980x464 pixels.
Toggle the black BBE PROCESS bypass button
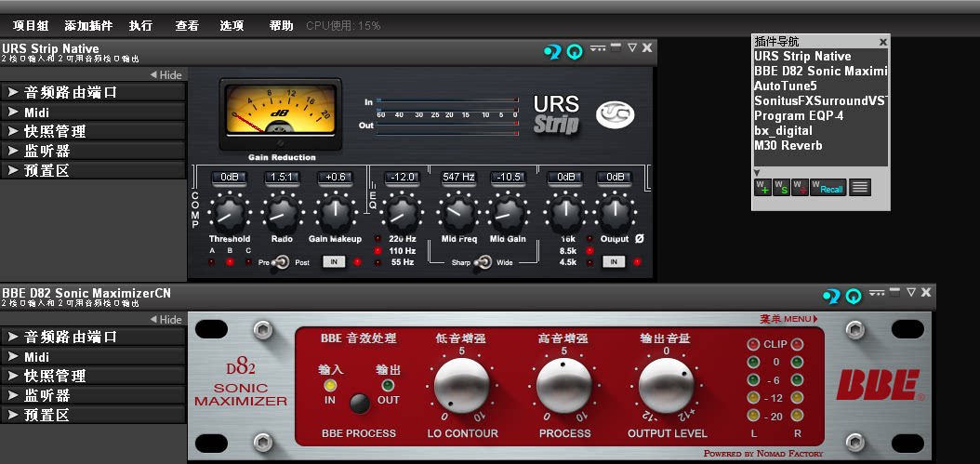360,404
